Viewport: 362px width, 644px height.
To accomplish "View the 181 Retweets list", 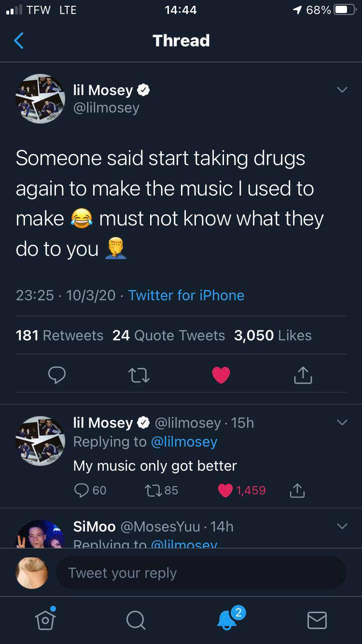I will click(x=59, y=336).
